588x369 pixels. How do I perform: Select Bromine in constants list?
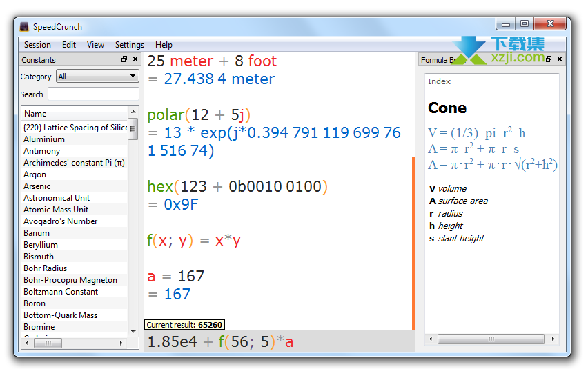click(x=75, y=327)
